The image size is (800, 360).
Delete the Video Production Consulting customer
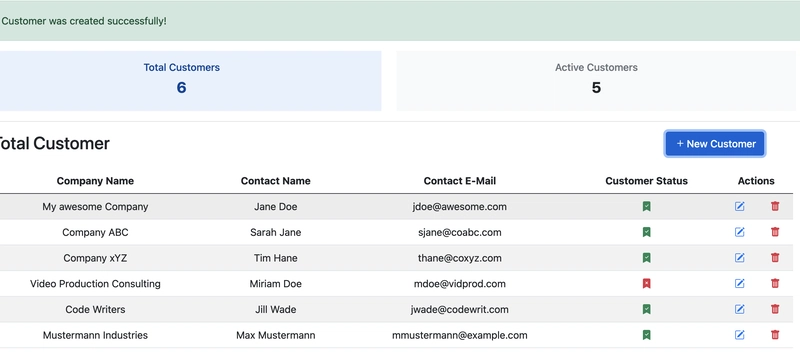click(775, 284)
